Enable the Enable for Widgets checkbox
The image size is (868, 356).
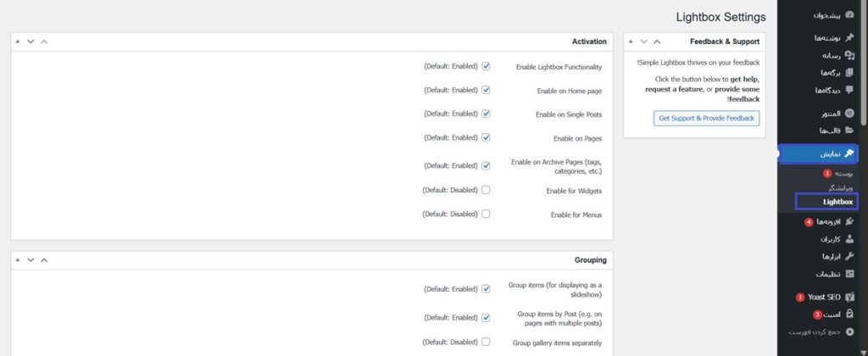pyautogui.click(x=486, y=191)
